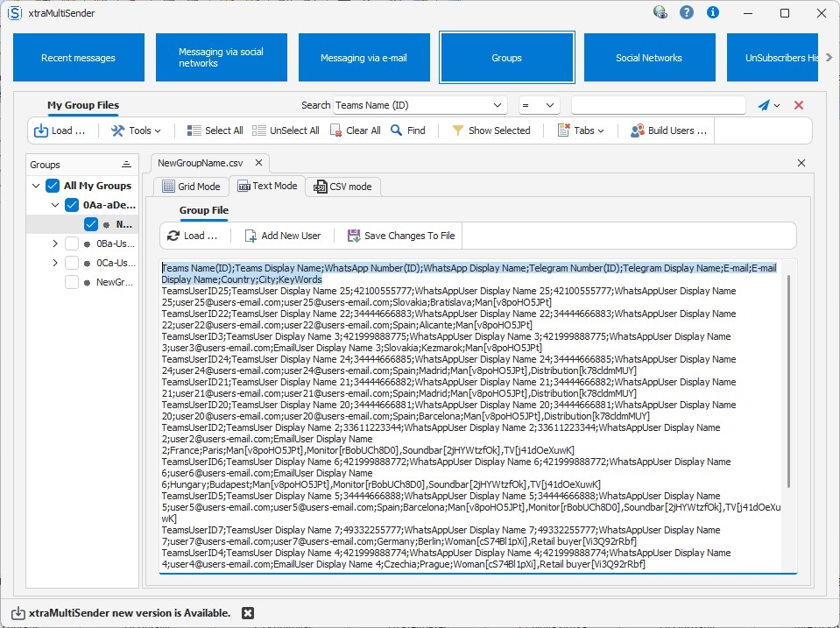Toggle the All My Groups checkbox
Image resolution: width=840 pixels, height=628 pixels.
pos(53,186)
